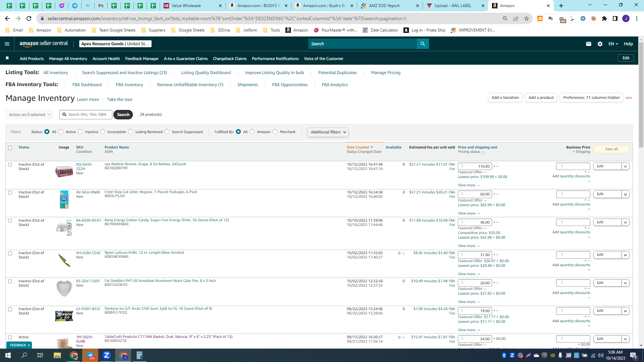Check the Fresh Step Cat Litter row checkbox
Screen dimensions: 644x362
[x=10, y=193]
